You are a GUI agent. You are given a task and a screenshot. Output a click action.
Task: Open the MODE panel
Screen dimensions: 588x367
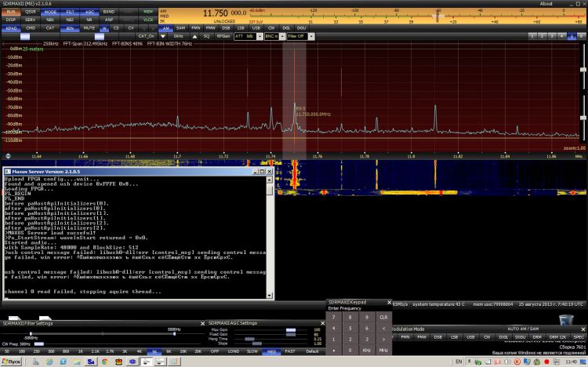[x=50, y=12]
